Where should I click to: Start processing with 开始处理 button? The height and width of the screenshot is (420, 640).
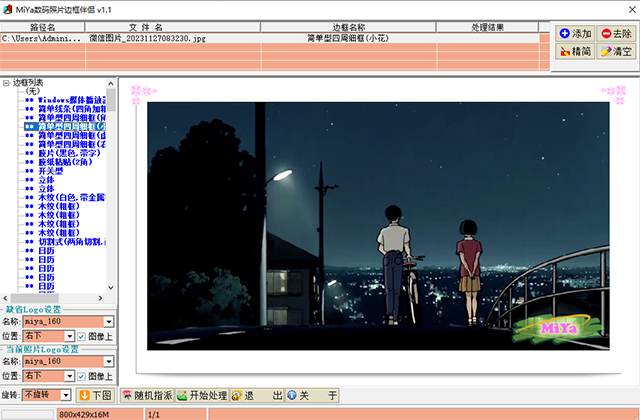[x=202, y=395]
